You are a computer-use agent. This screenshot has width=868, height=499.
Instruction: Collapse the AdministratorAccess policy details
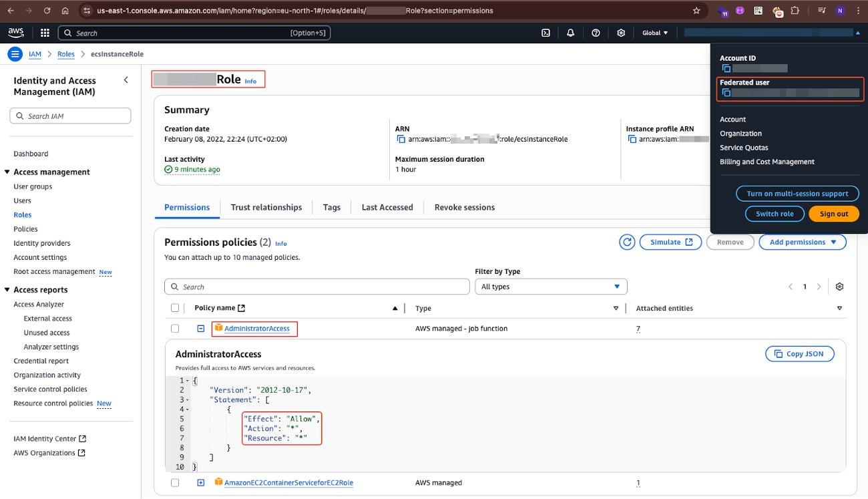point(200,329)
